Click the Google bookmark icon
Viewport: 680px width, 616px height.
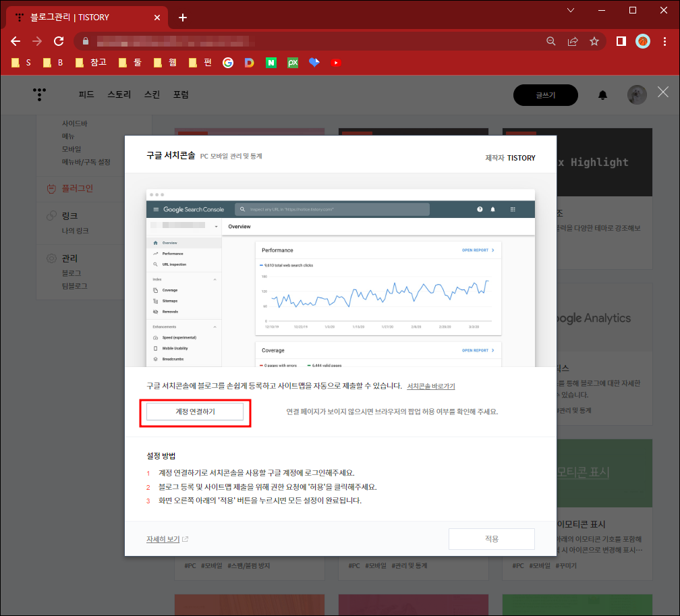(227, 62)
